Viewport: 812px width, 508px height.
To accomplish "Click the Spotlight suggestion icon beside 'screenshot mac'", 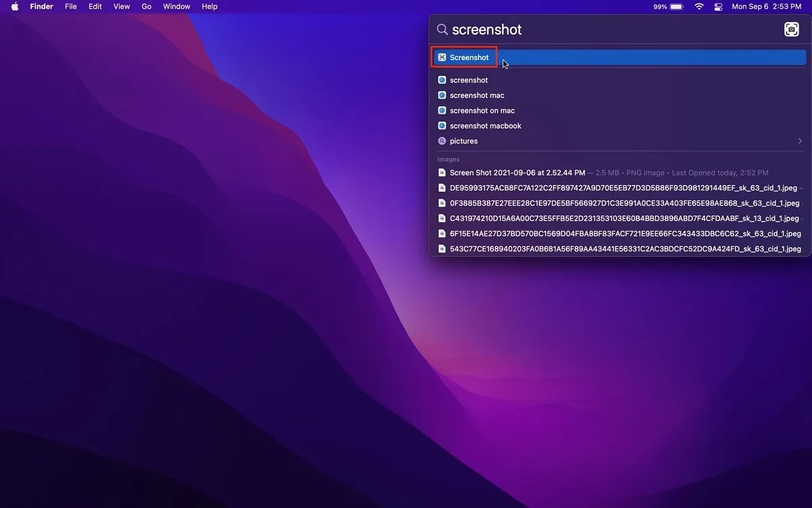I will [442, 95].
